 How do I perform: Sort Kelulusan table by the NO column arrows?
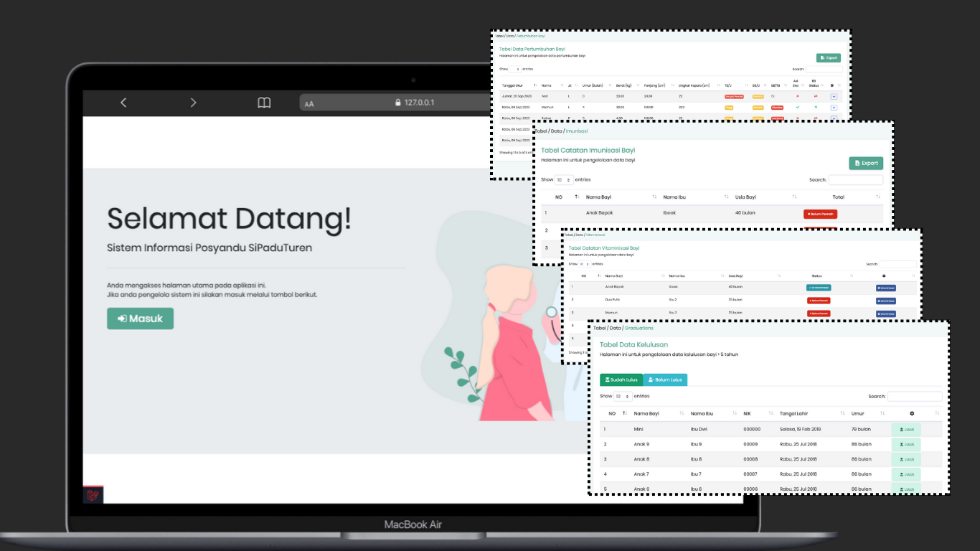click(625, 413)
